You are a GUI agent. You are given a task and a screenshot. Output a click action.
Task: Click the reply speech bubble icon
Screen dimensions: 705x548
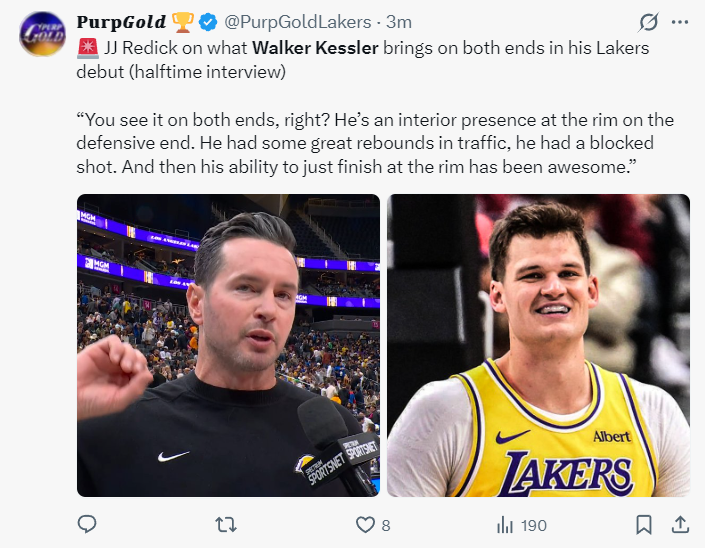point(87,524)
